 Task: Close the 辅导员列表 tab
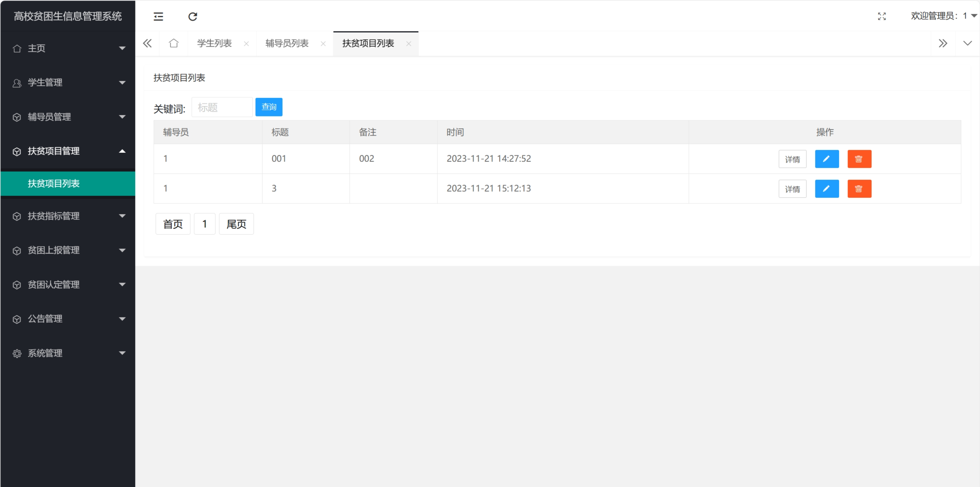click(323, 43)
